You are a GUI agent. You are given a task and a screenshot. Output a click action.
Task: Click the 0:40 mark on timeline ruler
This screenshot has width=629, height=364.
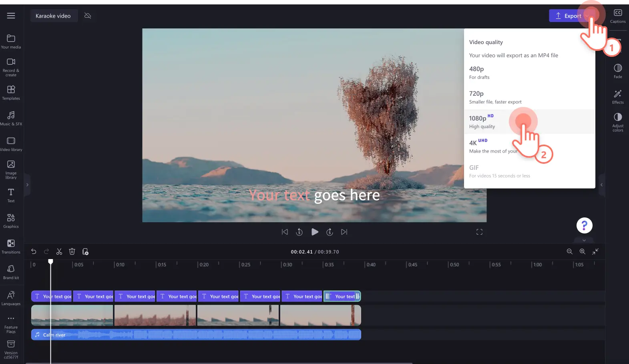[x=371, y=265]
